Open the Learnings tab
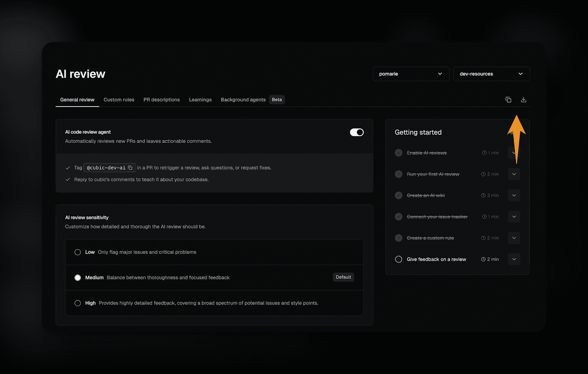This screenshot has width=588, height=374. [x=200, y=100]
